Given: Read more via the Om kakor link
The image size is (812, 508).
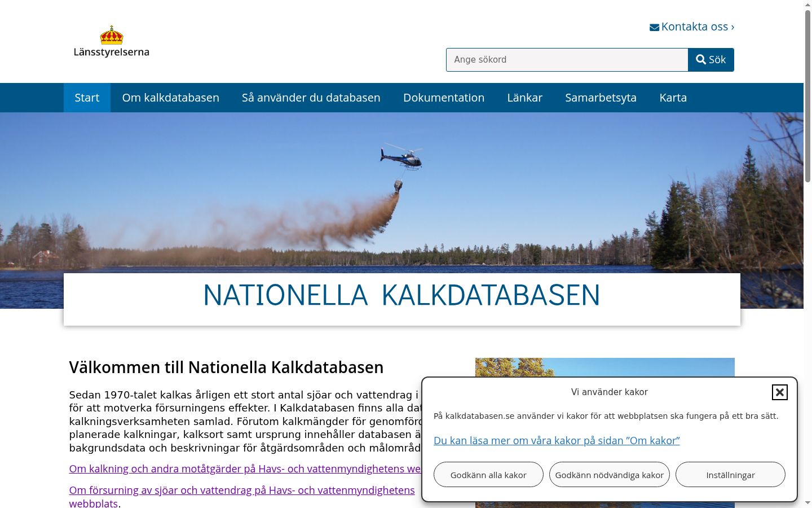Looking at the screenshot, I should (x=557, y=441).
